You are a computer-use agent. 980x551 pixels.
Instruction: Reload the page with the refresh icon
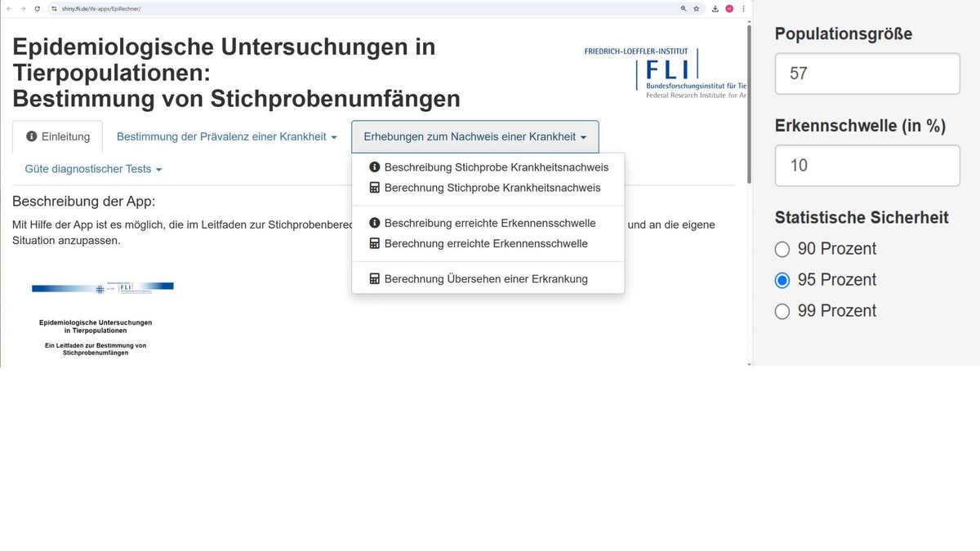[x=37, y=8]
